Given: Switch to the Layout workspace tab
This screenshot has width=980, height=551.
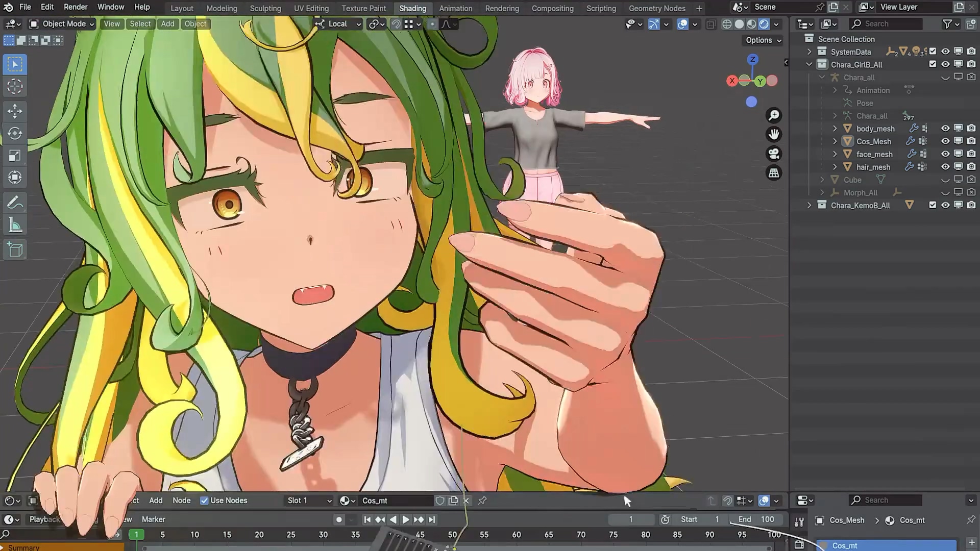Looking at the screenshot, I should (182, 8).
